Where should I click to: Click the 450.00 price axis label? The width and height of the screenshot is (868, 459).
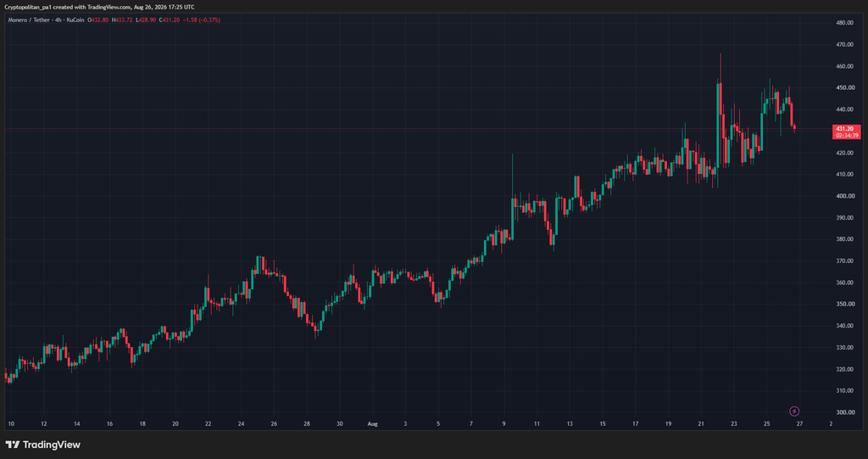845,87
